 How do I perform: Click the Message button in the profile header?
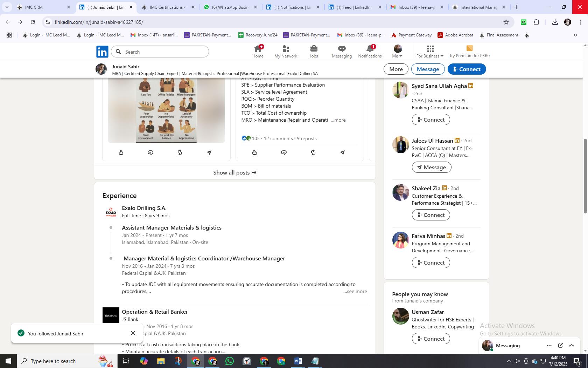[x=428, y=69]
